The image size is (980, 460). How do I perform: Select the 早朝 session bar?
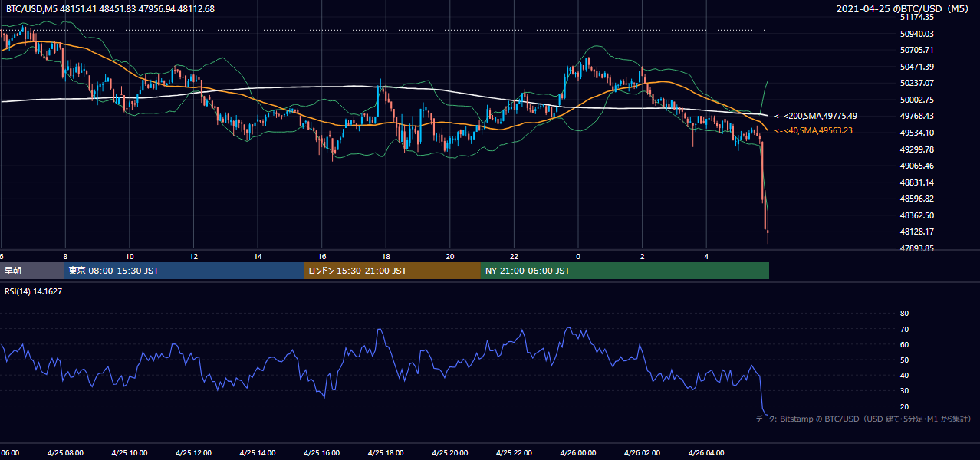(31, 271)
